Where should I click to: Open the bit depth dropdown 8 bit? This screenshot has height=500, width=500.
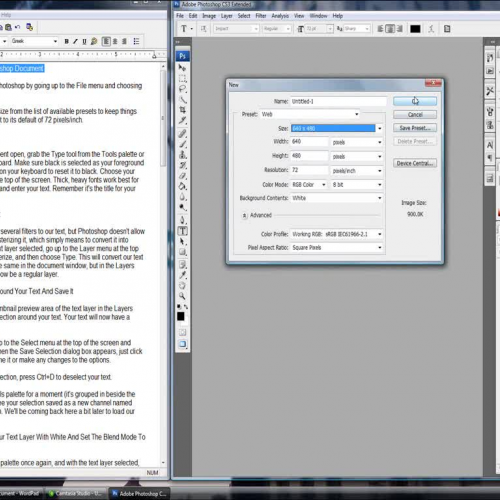tap(357, 185)
